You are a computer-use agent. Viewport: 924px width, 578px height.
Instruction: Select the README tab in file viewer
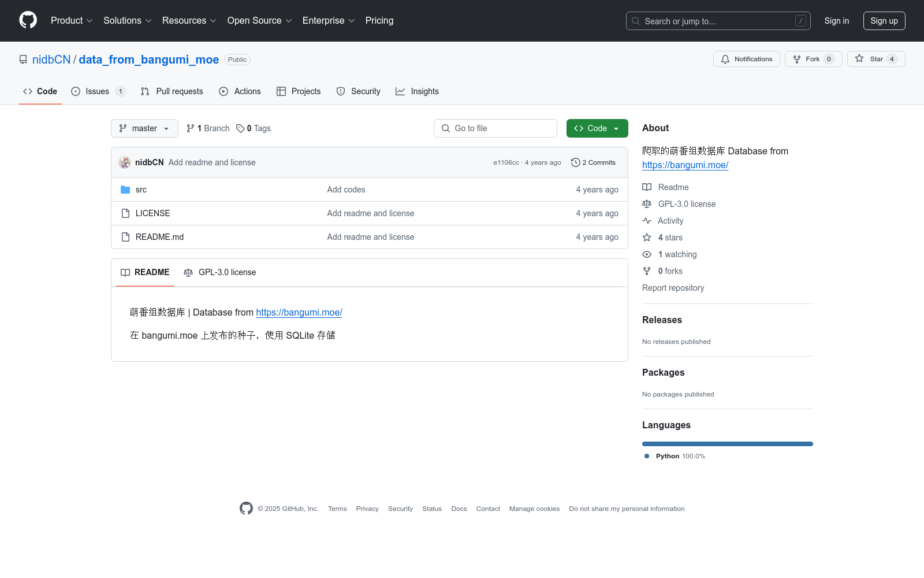tap(145, 272)
